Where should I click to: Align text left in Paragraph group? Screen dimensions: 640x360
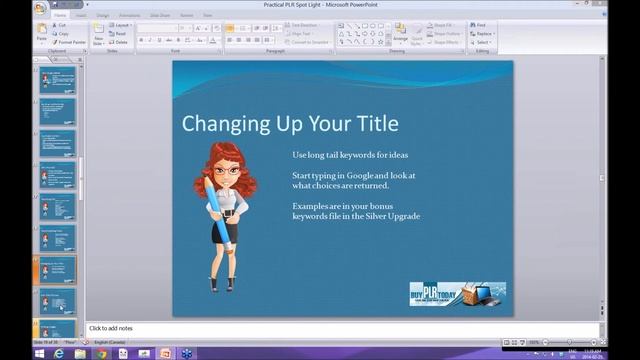(x=230, y=40)
